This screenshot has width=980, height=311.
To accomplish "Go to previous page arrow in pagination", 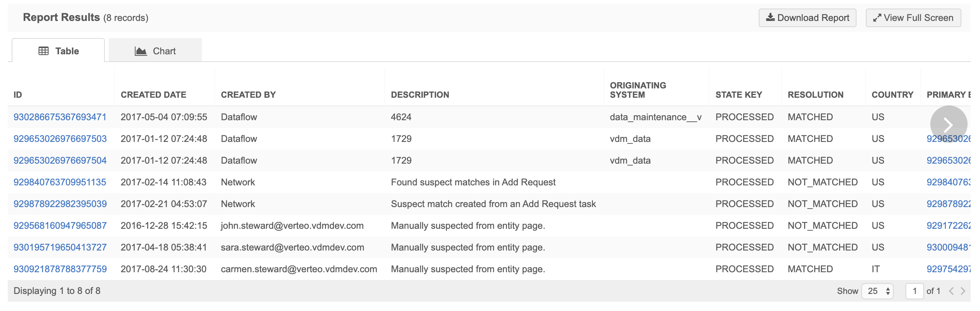I will pyautogui.click(x=951, y=291).
